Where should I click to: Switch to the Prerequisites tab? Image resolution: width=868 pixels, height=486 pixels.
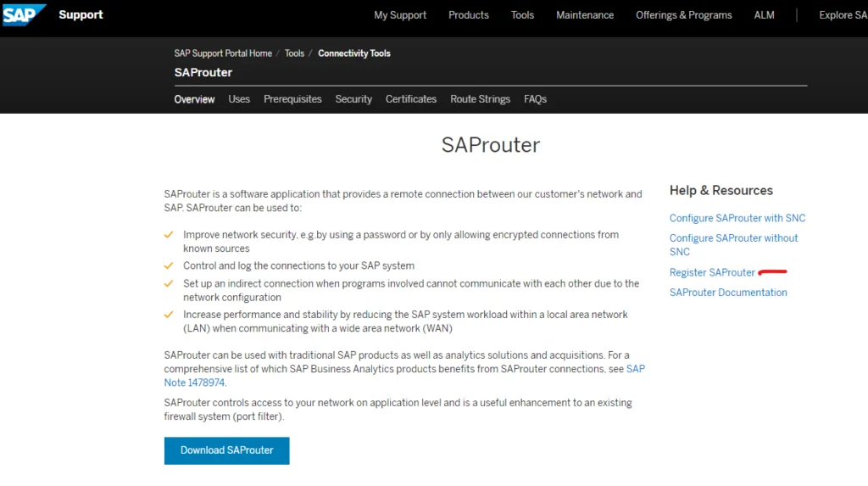tap(292, 99)
